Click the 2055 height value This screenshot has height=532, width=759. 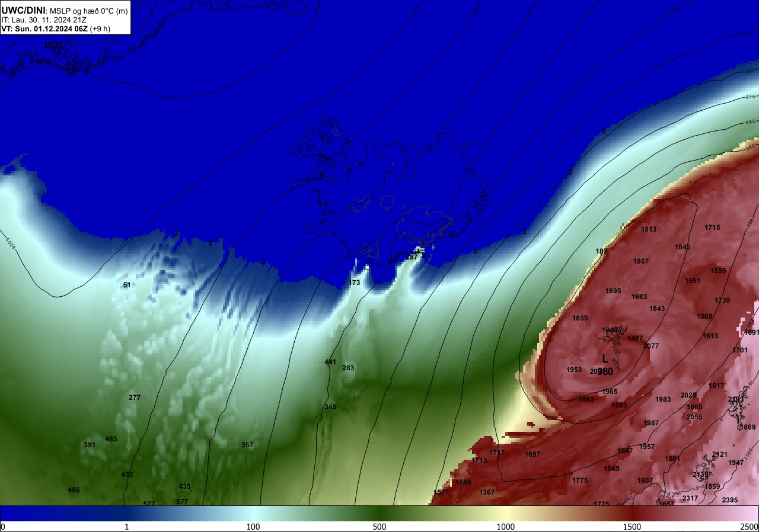coord(694,417)
